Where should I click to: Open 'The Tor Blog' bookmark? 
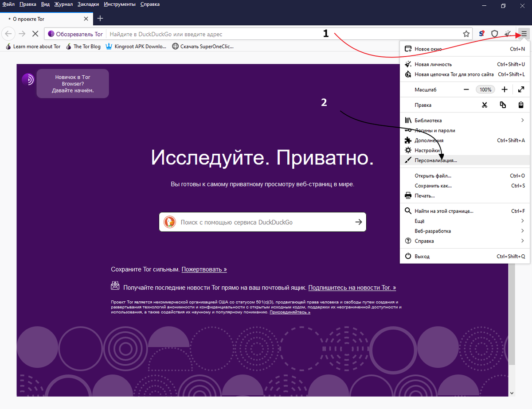(83, 47)
